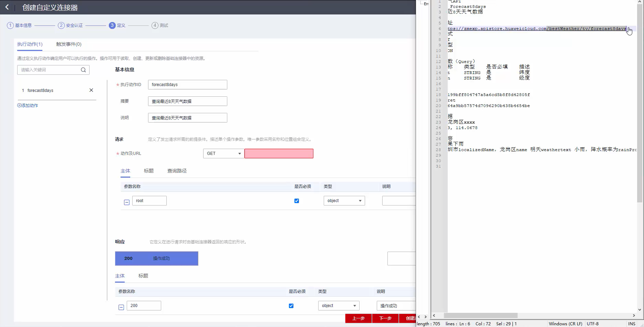
Task: Click step 3 定义 circle
Action: click(x=112, y=25)
